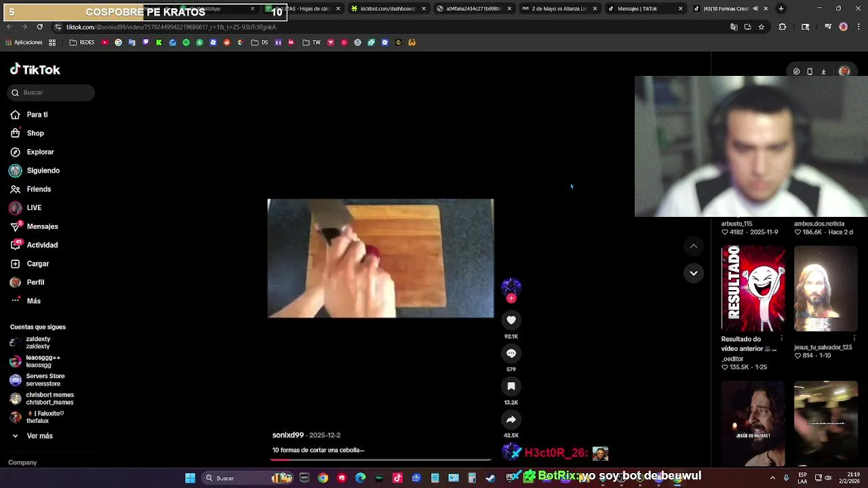868x488 pixels.
Task: Open the Resultado do vídeo anterior thumbnail
Action: coord(753,288)
